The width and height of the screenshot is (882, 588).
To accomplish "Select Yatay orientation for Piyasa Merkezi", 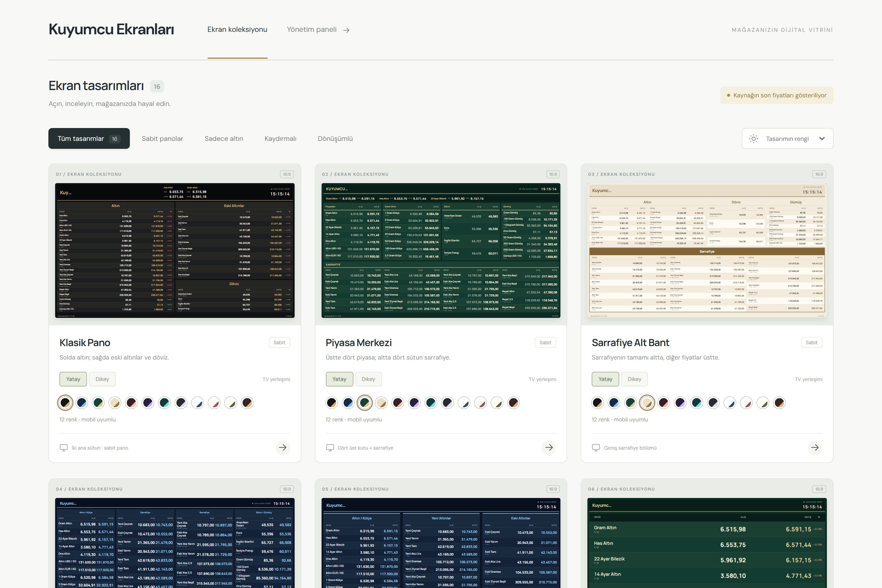I will pos(339,379).
